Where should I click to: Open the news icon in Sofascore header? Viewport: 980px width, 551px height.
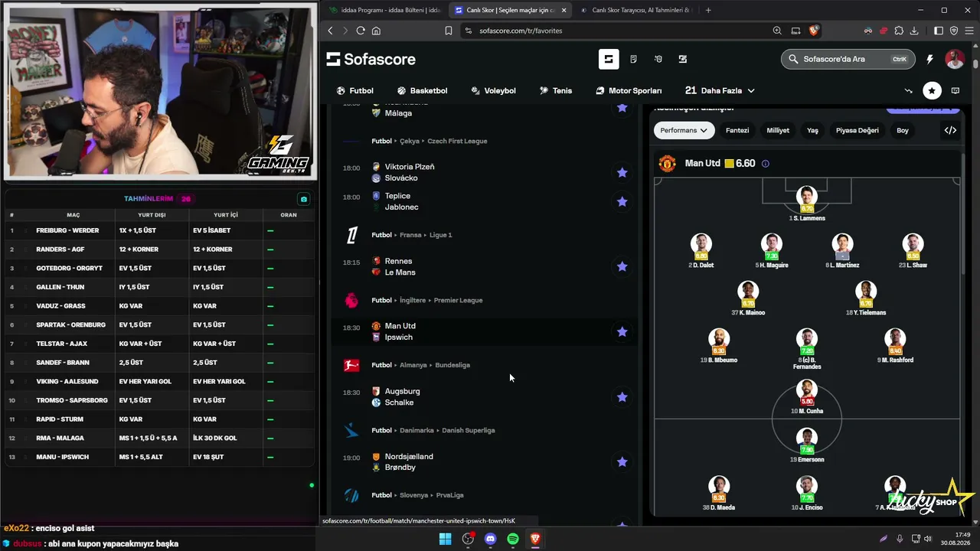point(633,59)
